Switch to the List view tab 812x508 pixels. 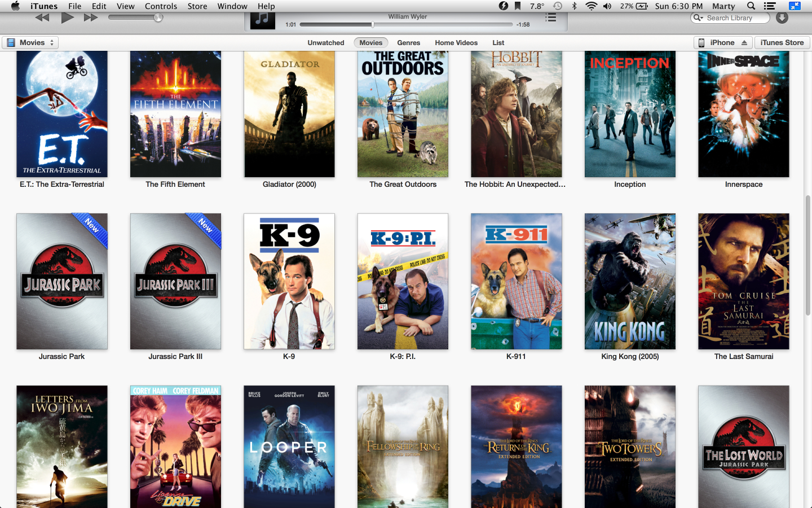click(x=498, y=43)
